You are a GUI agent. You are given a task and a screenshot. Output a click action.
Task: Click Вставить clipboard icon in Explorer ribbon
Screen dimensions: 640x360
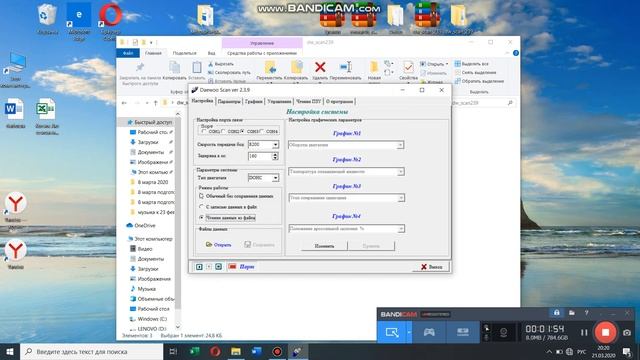click(x=197, y=67)
